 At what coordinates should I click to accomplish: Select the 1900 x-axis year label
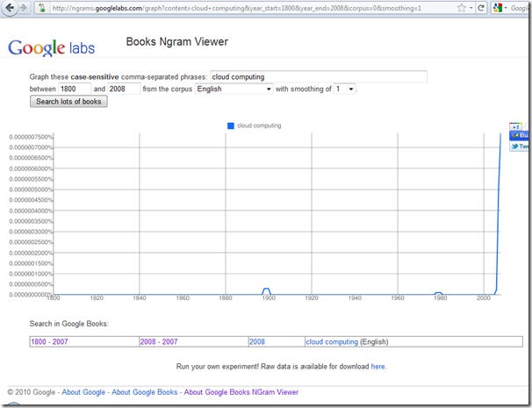269,298
